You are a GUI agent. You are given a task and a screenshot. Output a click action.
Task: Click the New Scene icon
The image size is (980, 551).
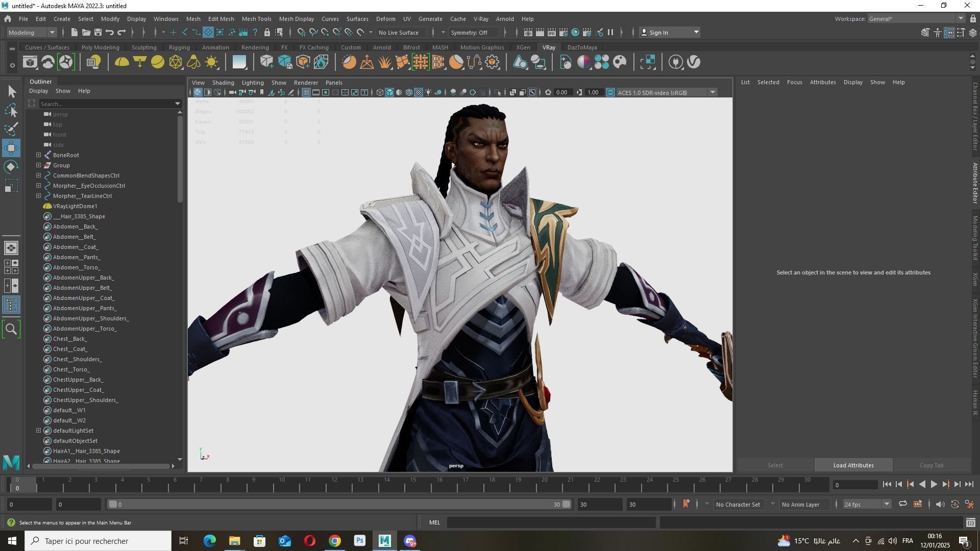tap(74, 33)
